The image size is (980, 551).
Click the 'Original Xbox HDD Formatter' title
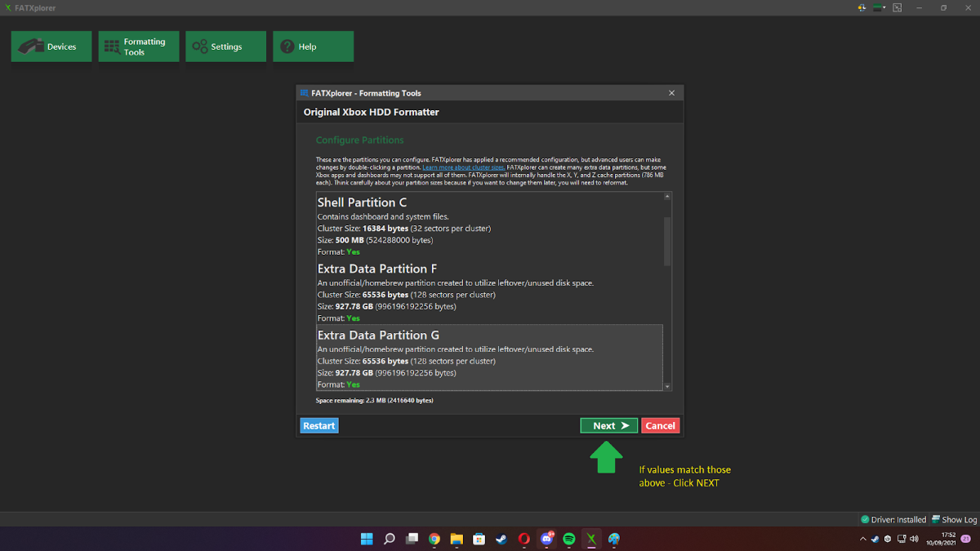click(372, 112)
